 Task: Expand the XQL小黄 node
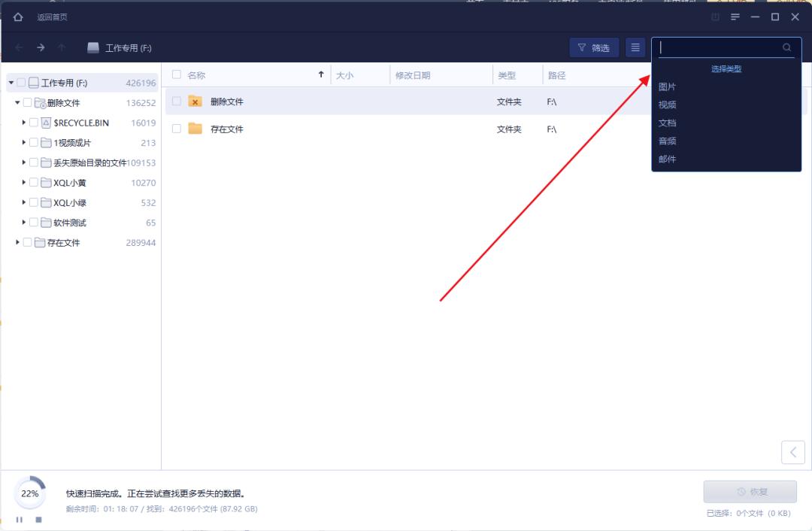(24, 182)
